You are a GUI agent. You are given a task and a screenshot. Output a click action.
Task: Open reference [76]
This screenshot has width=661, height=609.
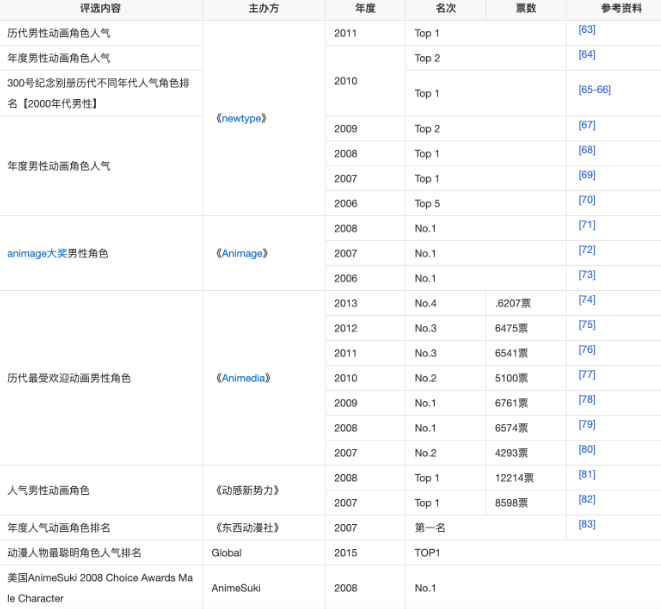[x=587, y=349]
